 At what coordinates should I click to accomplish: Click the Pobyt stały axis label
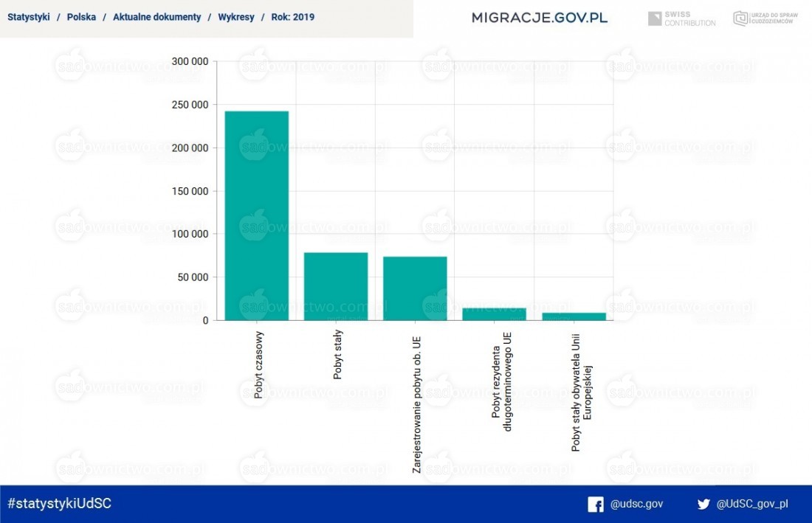point(337,354)
